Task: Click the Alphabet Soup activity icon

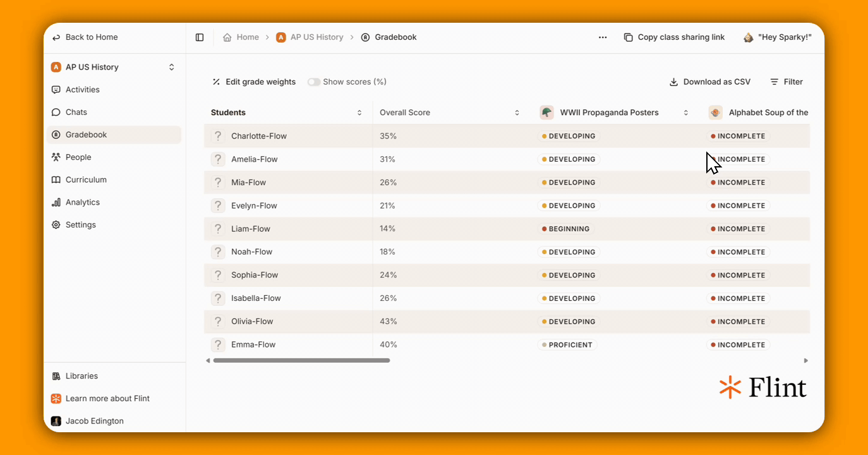Action: pos(715,112)
